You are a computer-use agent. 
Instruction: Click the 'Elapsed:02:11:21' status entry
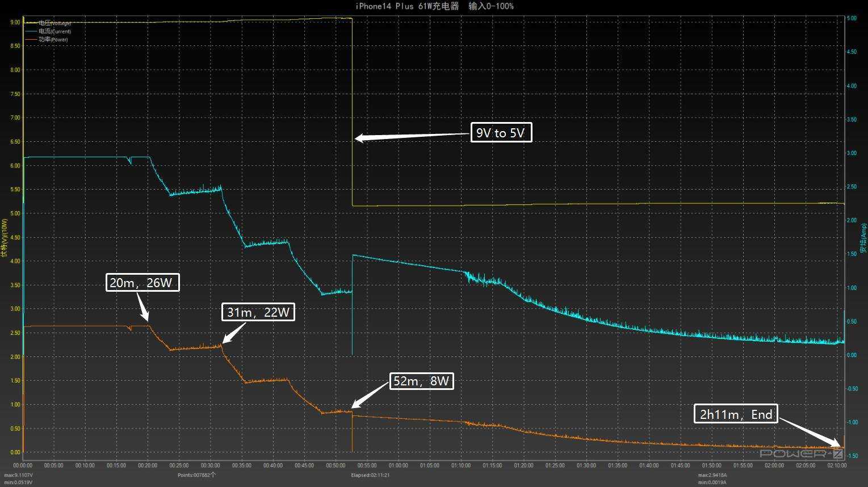point(370,475)
